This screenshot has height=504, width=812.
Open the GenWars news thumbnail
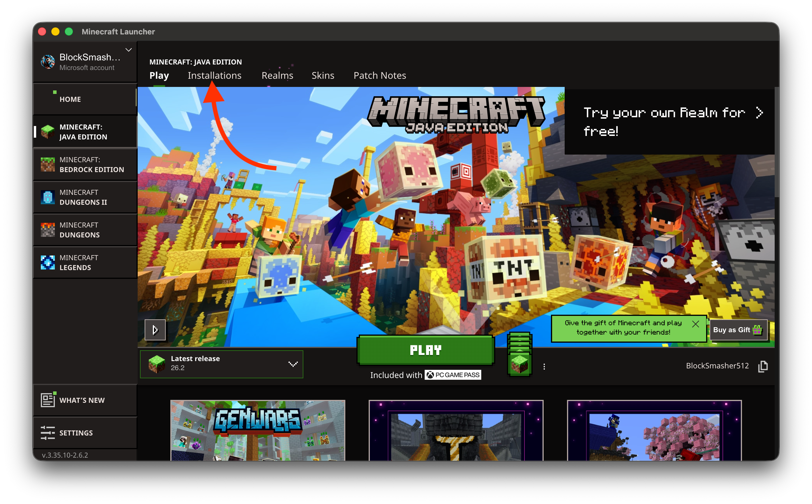click(x=258, y=430)
